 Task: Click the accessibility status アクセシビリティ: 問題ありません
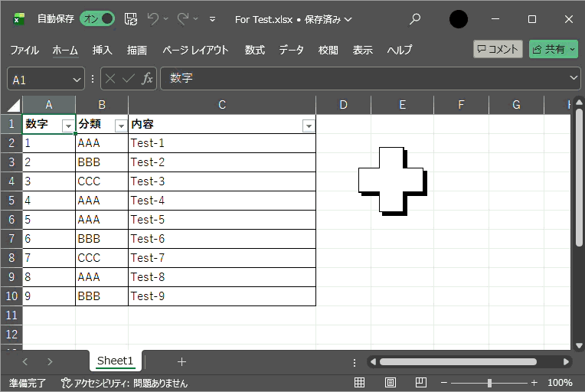point(124,383)
